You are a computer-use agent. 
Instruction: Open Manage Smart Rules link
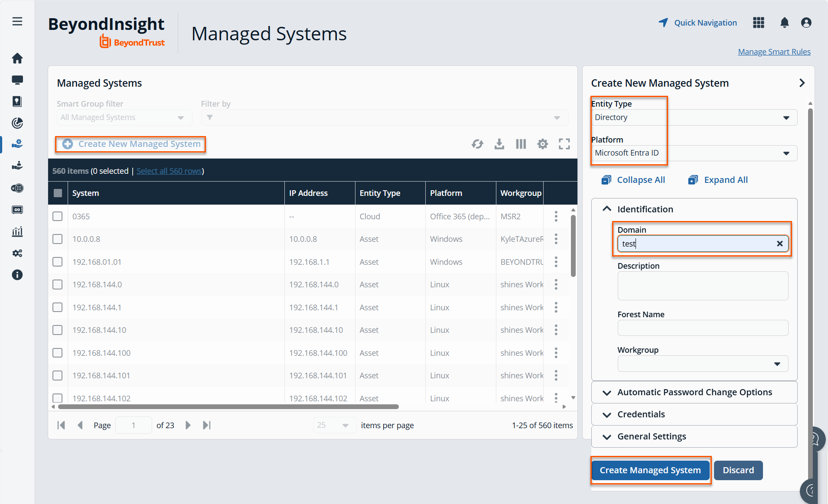(x=774, y=52)
